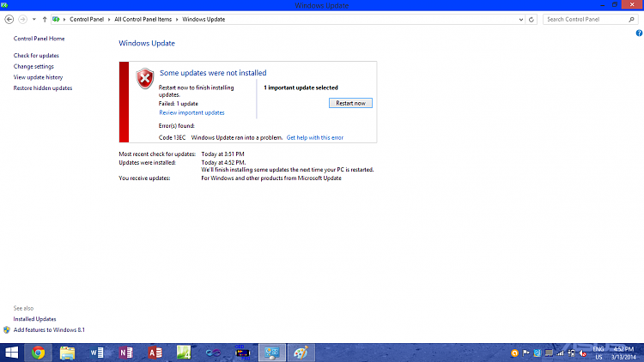Open Control Panel Home

(39, 39)
